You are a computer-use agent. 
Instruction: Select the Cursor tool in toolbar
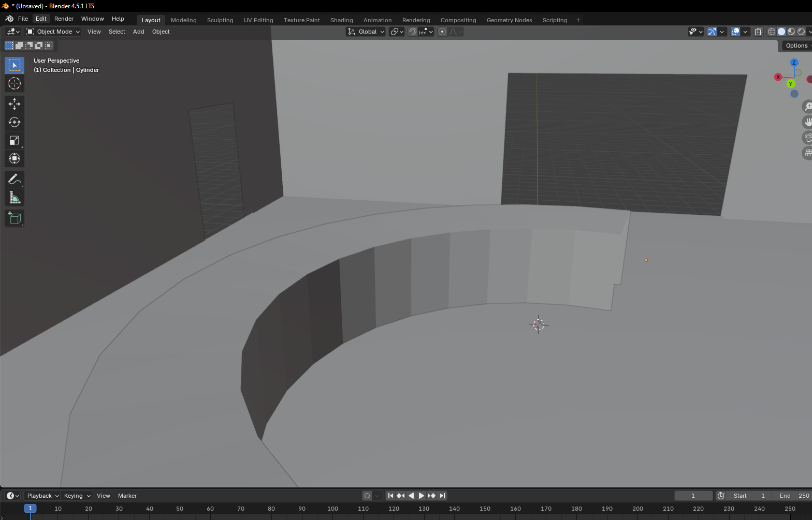pyautogui.click(x=14, y=83)
